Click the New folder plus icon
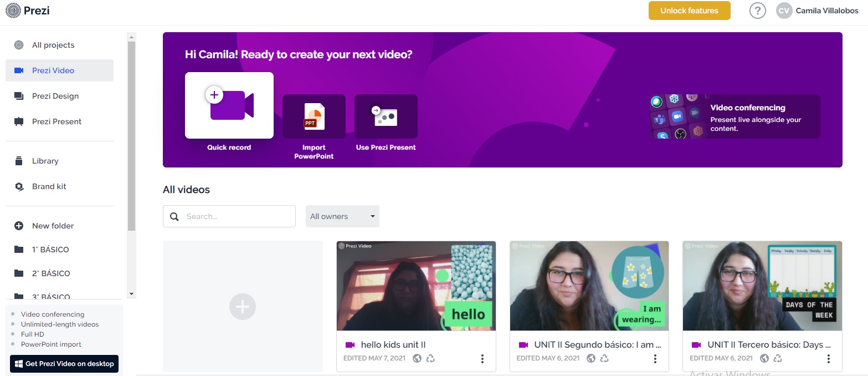The image size is (868, 376). [19, 226]
